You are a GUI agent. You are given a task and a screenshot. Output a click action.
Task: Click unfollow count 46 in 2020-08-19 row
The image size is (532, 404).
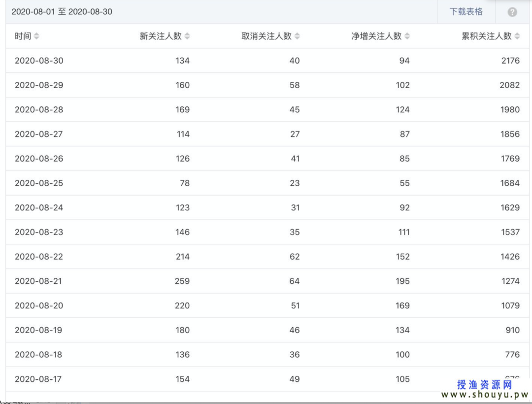click(295, 330)
